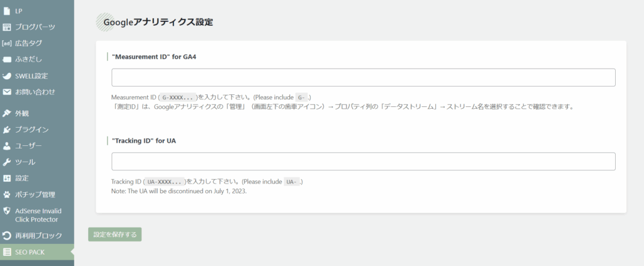Click the AdSense shield icon

click(x=7, y=211)
